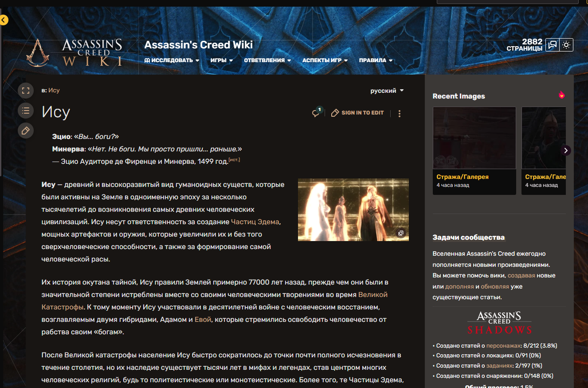Click the pencil edit icon in side rail
The image size is (588, 388).
point(26,131)
